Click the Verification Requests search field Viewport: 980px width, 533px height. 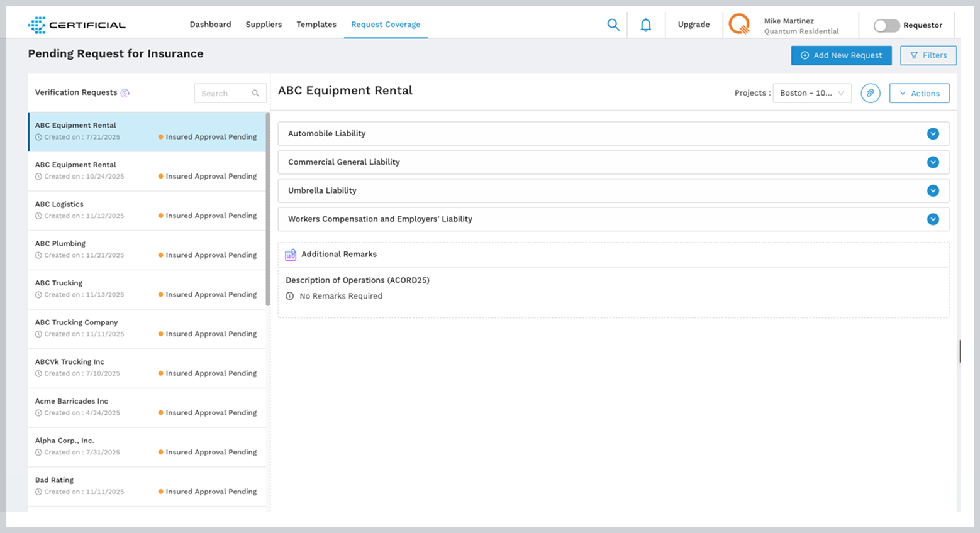tap(230, 93)
